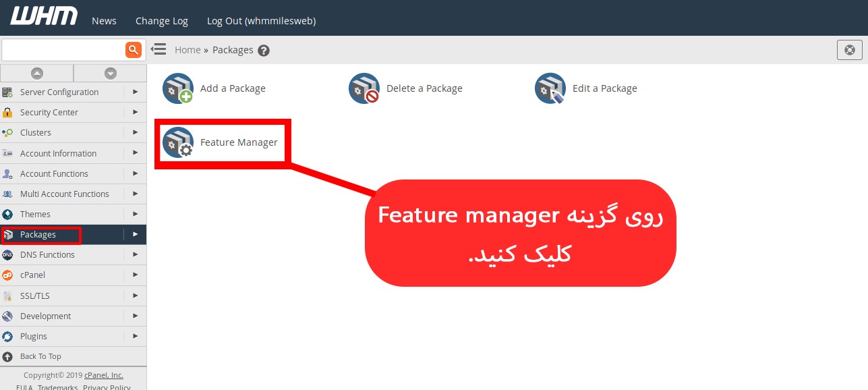Image resolution: width=868 pixels, height=390 pixels.
Task: Open the News menu item
Action: (104, 21)
